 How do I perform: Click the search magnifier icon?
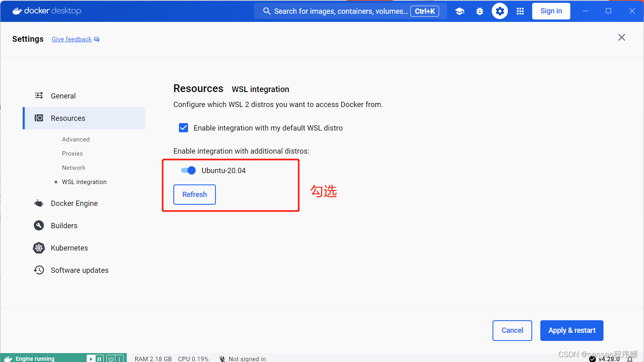pos(267,11)
